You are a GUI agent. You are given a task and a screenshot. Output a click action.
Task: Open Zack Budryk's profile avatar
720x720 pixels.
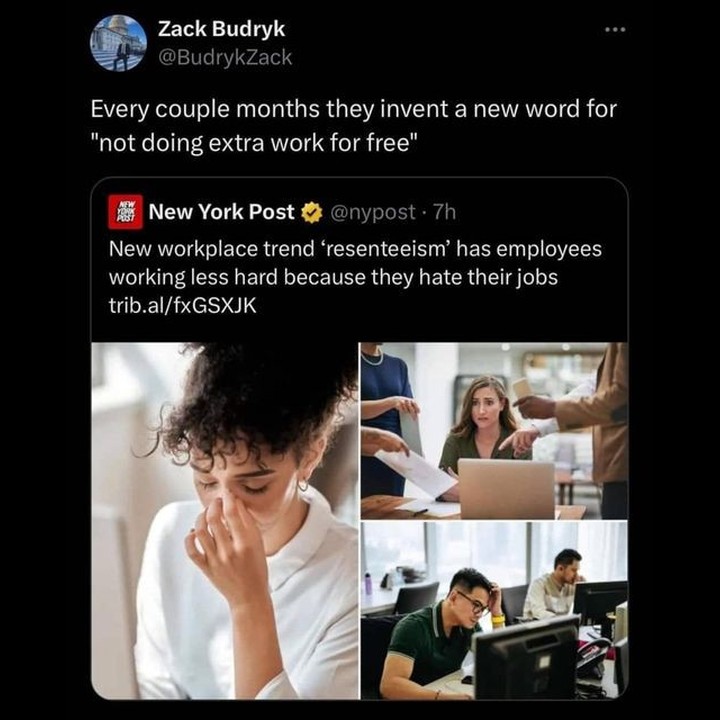click(118, 43)
